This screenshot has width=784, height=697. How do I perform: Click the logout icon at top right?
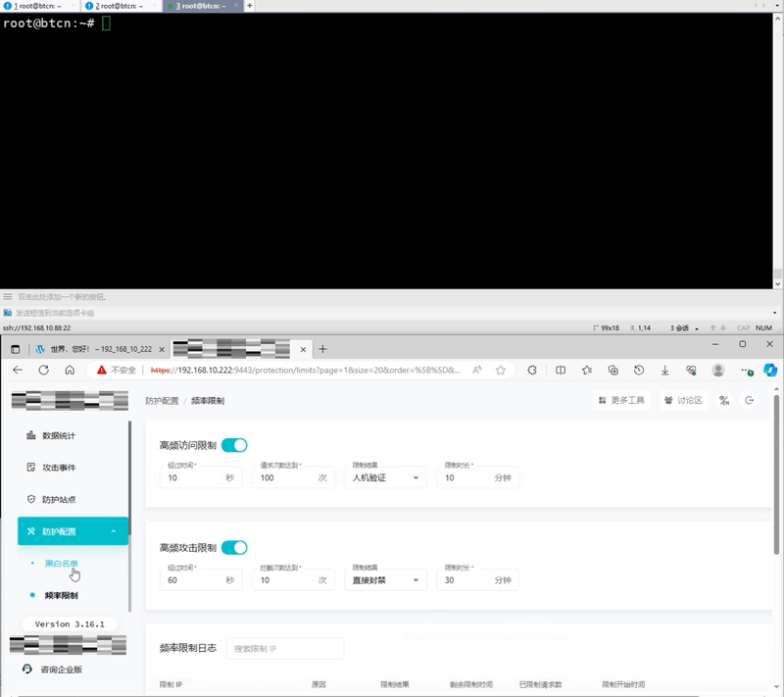point(749,401)
